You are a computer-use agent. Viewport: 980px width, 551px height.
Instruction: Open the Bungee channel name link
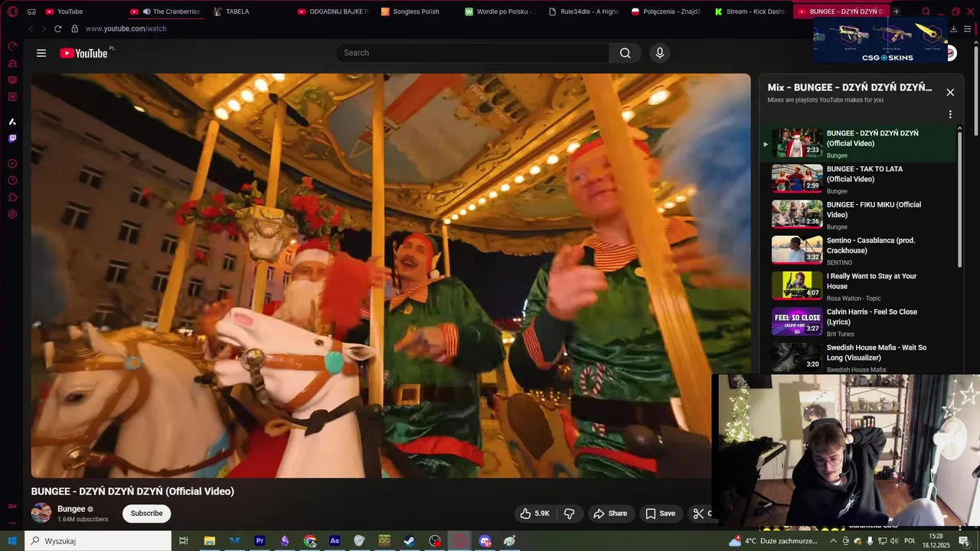[x=71, y=509]
